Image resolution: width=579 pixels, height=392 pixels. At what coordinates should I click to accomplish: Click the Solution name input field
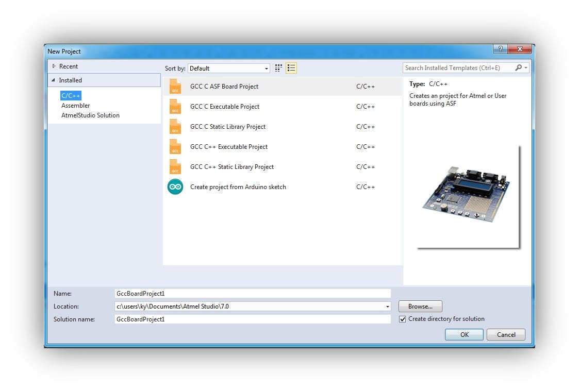point(253,319)
